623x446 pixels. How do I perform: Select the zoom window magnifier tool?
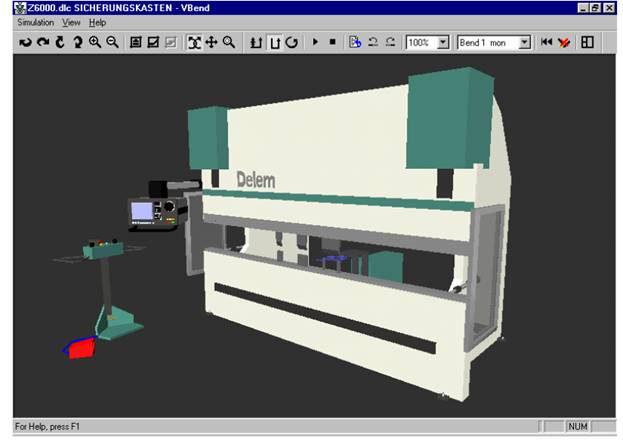(229, 42)
